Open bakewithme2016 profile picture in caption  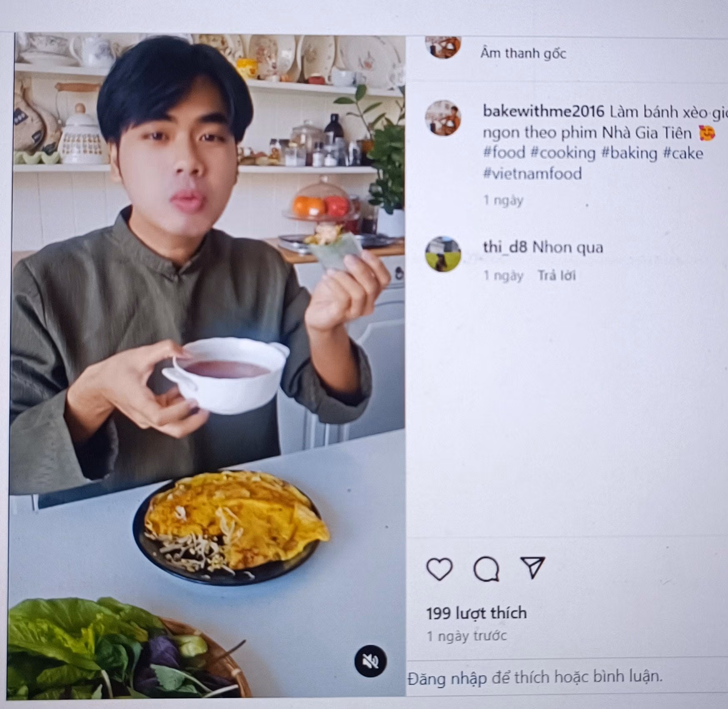(443, 118)
